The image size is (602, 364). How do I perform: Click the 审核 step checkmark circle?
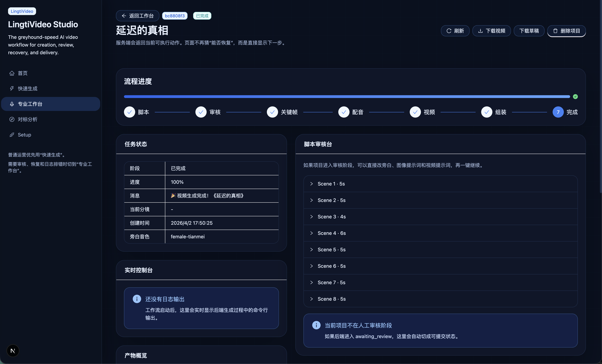[x=201, y=112]
